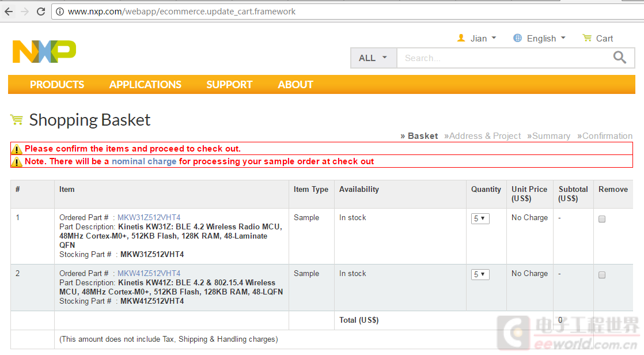The image size is (644, 355).
Task: Click the shopping cart icon beside Shopping Basket heading
Action: point(17,119)
